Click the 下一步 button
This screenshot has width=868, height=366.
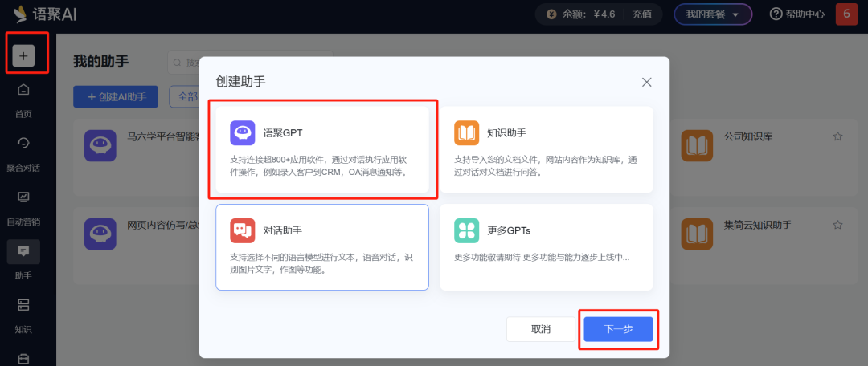(x=618, y=329)
